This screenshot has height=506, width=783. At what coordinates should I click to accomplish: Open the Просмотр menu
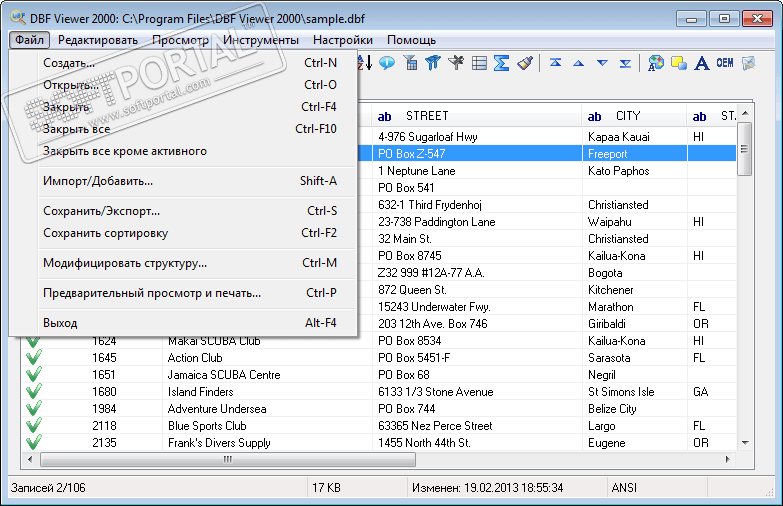pos(181,40)
